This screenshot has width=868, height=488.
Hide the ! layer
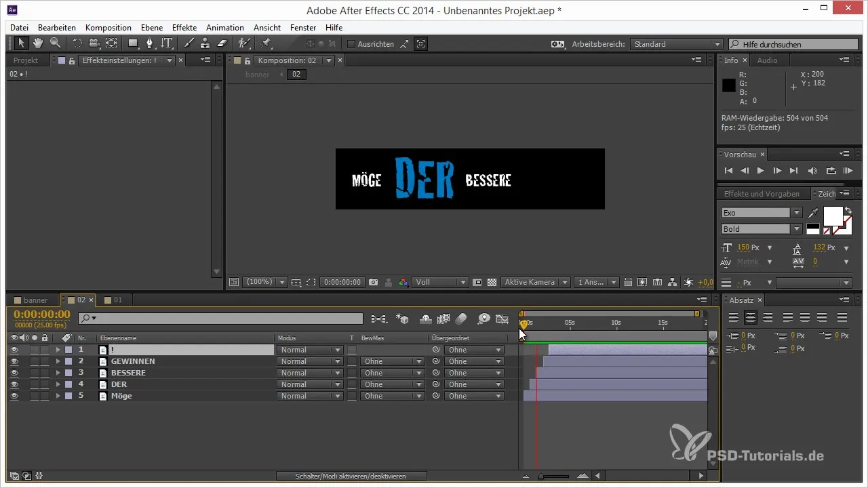pos(14,350)
